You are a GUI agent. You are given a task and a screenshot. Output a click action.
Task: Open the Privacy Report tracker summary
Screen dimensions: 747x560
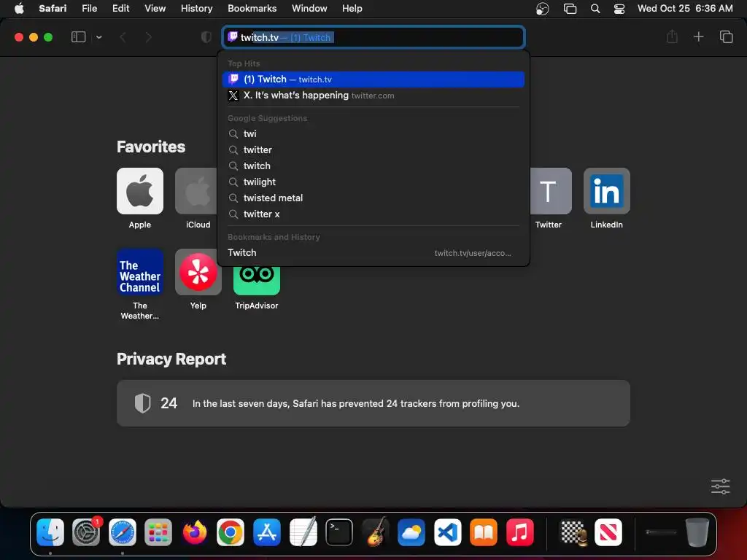point(373,403)
